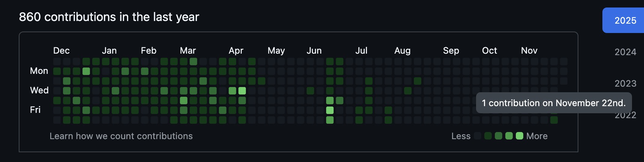This screenshot has height=162, width=644.
Task: Click the Sep month label
Action: [451, 51]
